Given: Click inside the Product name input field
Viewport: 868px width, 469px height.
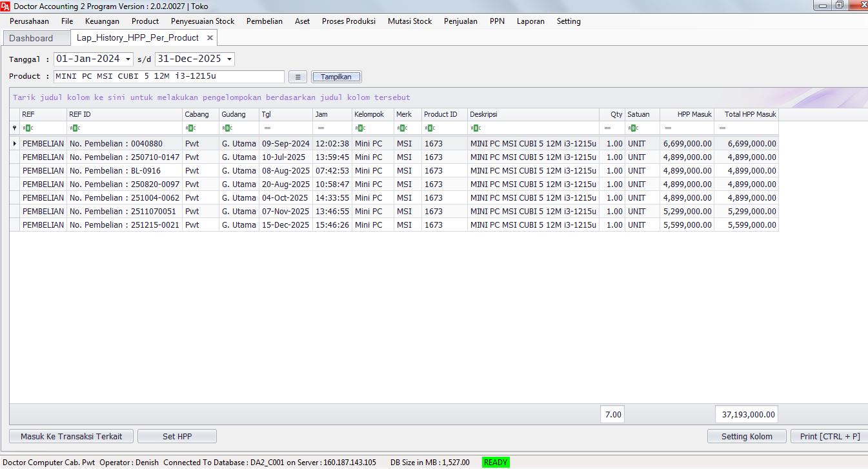Looking at the screenshot, I should pyautogui.click(x=168, y=76).
